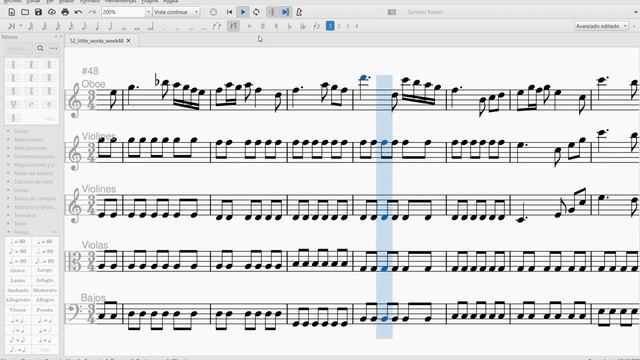Add a tie with the tie icon
This screenshot has width=640, height=360.
pos(217,26)
